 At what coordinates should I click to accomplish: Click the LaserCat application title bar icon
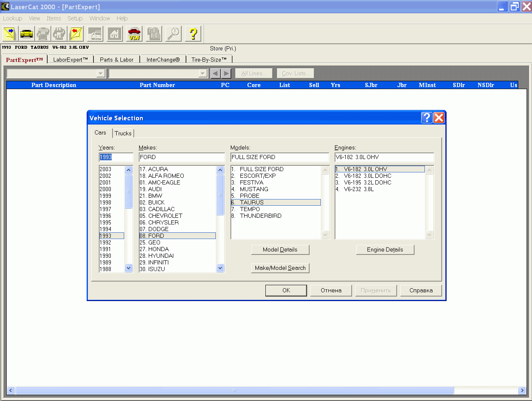tap(5, 7)
